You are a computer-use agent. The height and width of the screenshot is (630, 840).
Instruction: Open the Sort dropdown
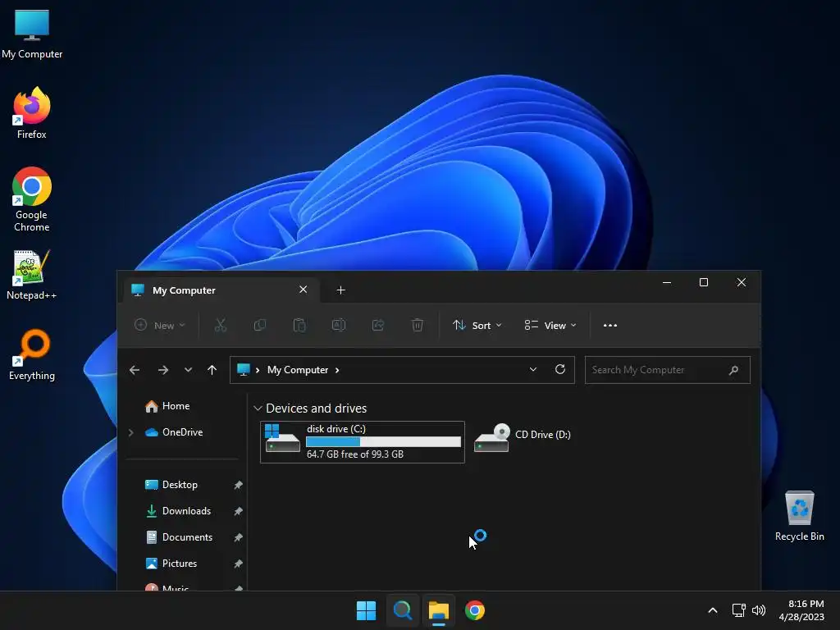477,325
